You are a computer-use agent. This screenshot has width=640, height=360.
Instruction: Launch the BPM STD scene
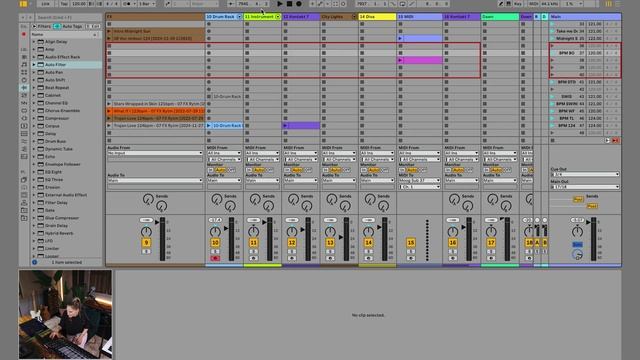pyautogui.click(x=552, y=82)
